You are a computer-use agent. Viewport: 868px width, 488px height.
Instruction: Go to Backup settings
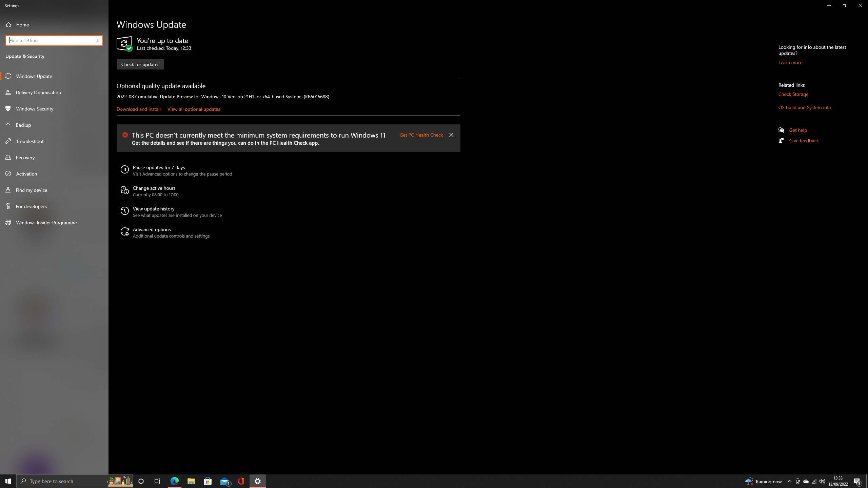[54, 125]
